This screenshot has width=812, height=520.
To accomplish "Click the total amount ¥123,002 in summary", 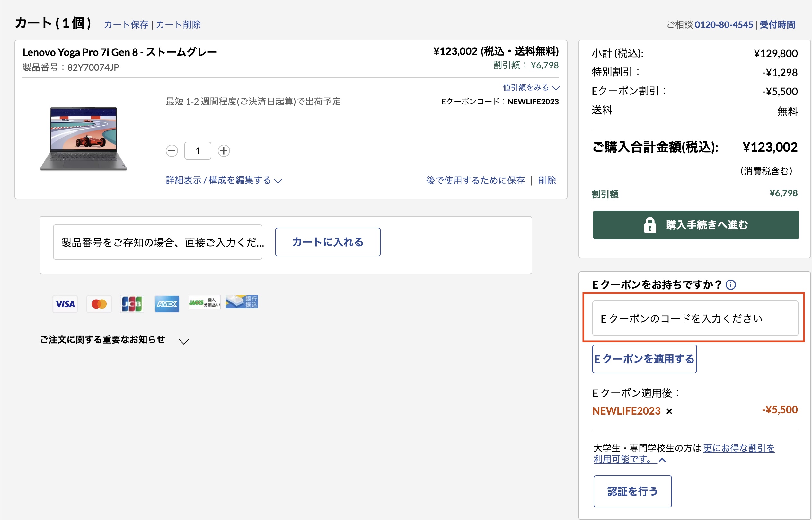I will 770,147.
